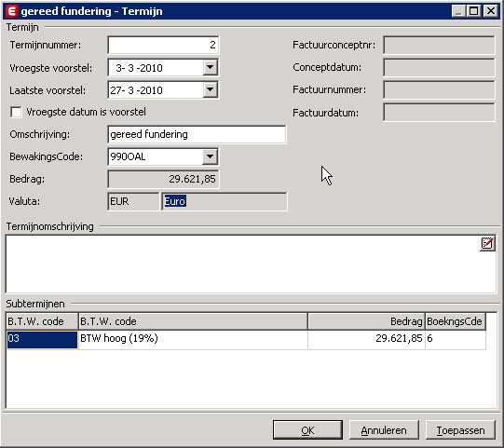Viewport: 504px width, 448px height.
Task: Sort by the Bedrag column header
Action: click(x=366, y=321)
